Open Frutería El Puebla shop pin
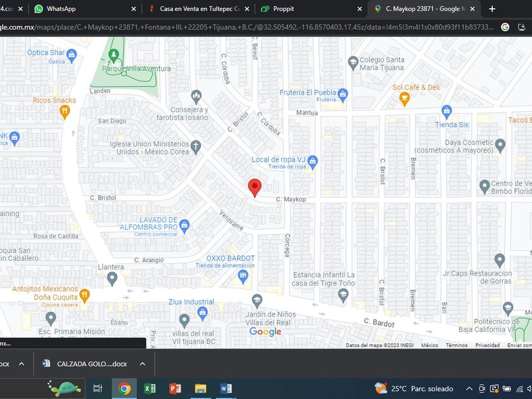Image resolution: width=532 pixels, height=399 pixels. tap(343, 95)
